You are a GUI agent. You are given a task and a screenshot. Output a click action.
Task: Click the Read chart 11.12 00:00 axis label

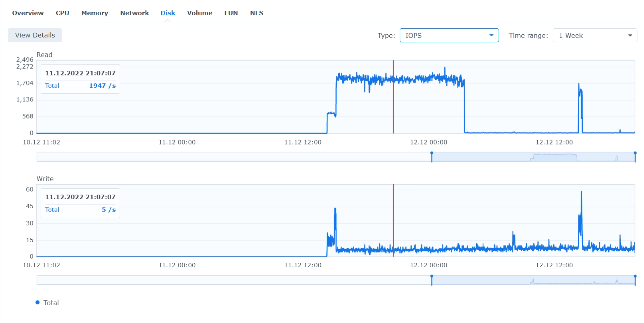[x=177, y=142]
